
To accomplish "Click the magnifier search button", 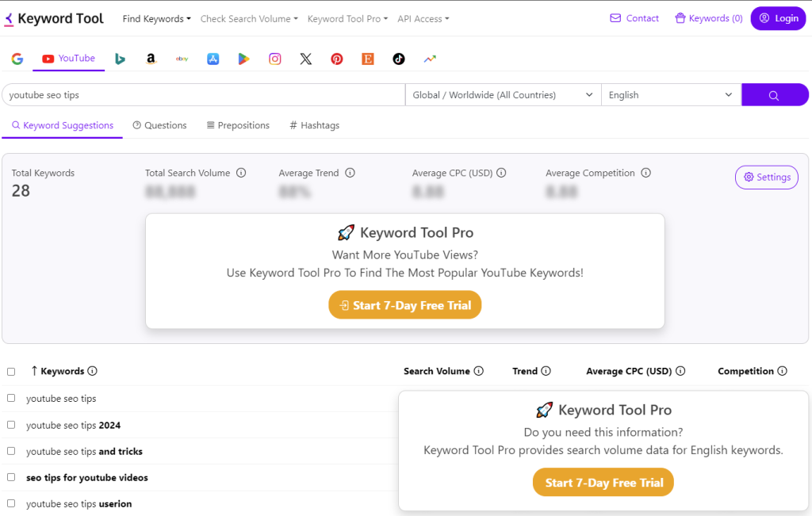I will pos(774,94).
